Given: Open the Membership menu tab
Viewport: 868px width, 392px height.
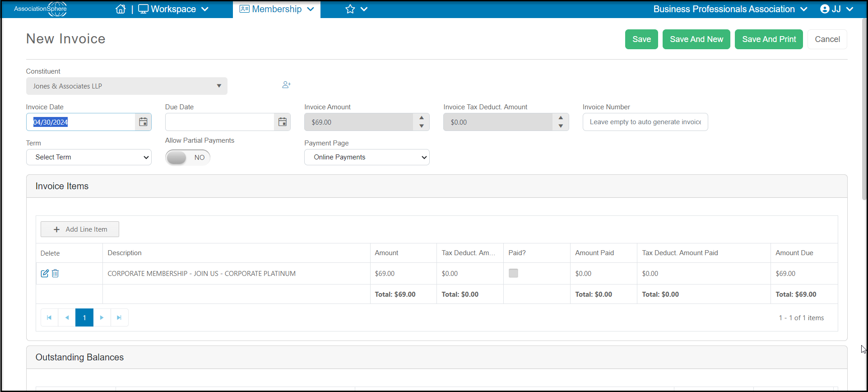Looking at the screenshot, I should tap(277, 9).
